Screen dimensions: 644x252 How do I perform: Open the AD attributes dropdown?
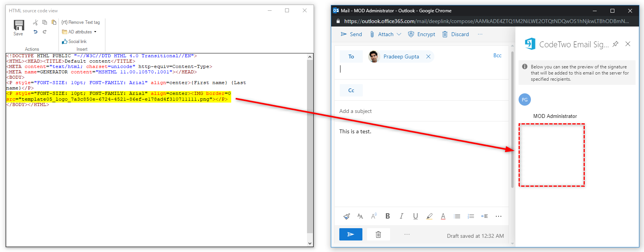[79, 32]
